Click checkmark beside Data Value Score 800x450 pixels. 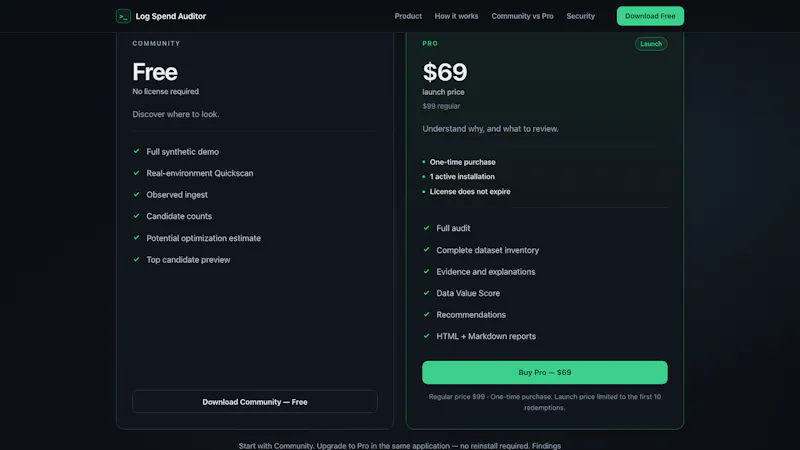pos(427,293)
